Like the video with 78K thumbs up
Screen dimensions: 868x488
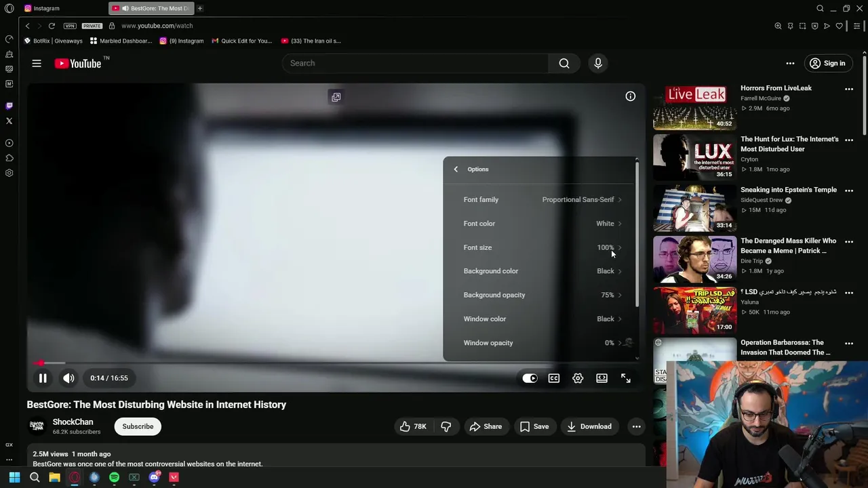click(x=412, y=426)
